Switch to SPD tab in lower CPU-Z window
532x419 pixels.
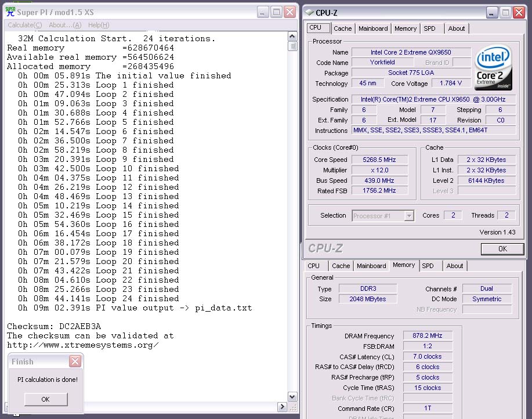[x=428, y=266]
